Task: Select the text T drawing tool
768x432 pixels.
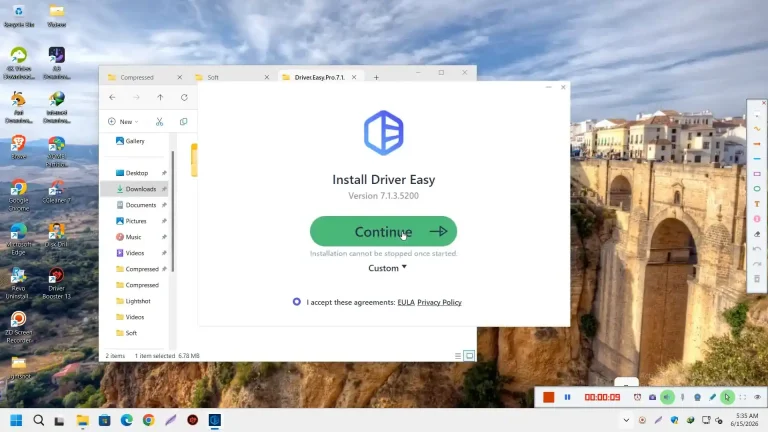Action: coord(757,204)
